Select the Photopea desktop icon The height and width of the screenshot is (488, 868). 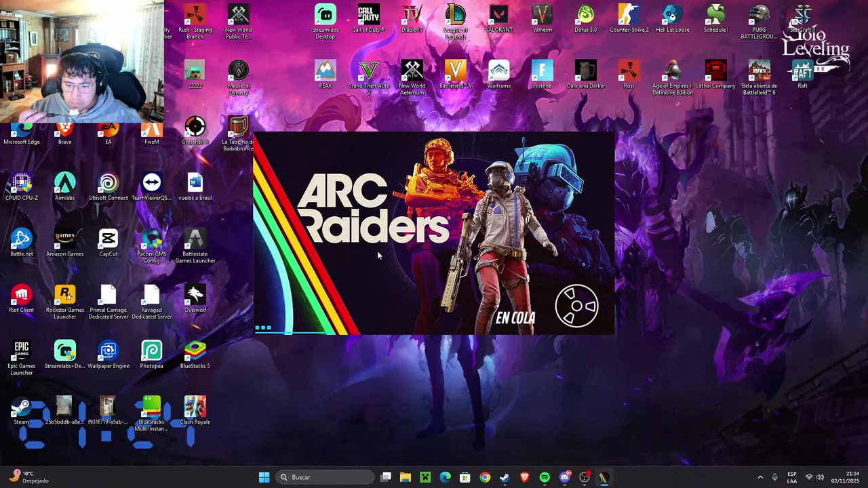click(152, 355)
